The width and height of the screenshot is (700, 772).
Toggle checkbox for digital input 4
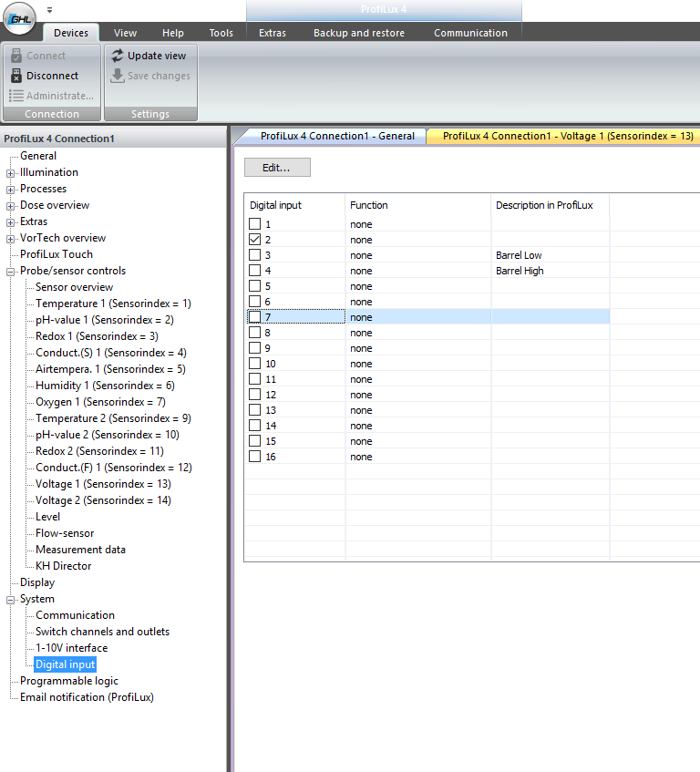pos(254,271)
